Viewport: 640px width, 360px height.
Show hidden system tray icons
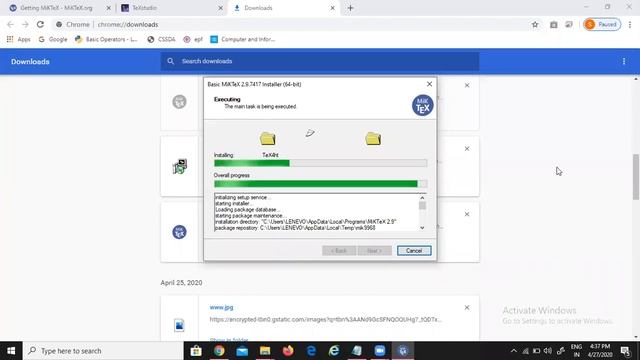click(x=513, y=351)
